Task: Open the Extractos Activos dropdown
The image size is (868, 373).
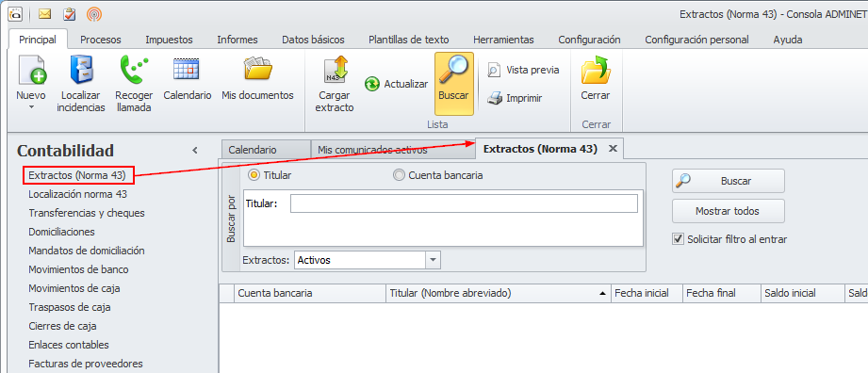Action: [433, 260]
